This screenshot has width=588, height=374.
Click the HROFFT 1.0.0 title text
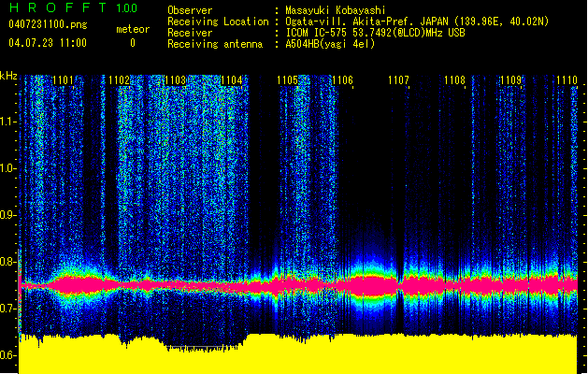[x=74, y=7]
